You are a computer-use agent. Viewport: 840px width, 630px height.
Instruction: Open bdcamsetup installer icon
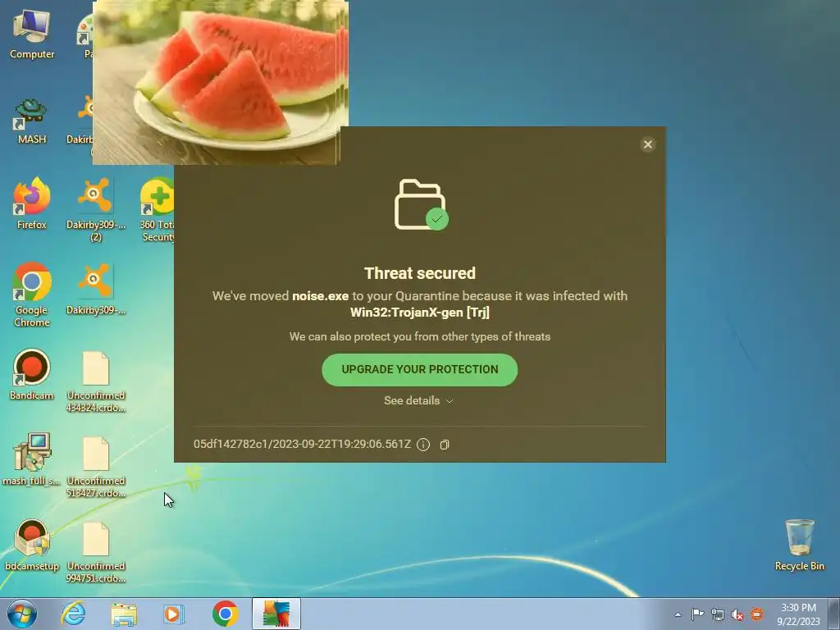32,545
